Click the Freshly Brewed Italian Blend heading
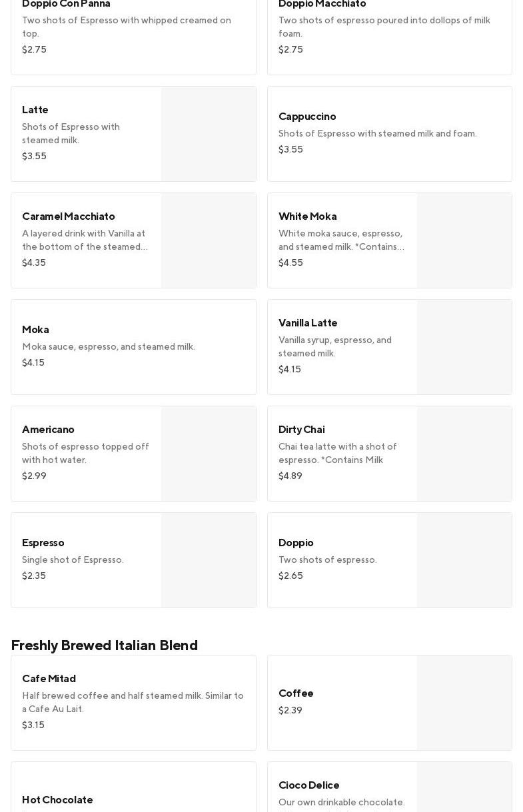This screenshot has width=523, height=812. point(104,645)
